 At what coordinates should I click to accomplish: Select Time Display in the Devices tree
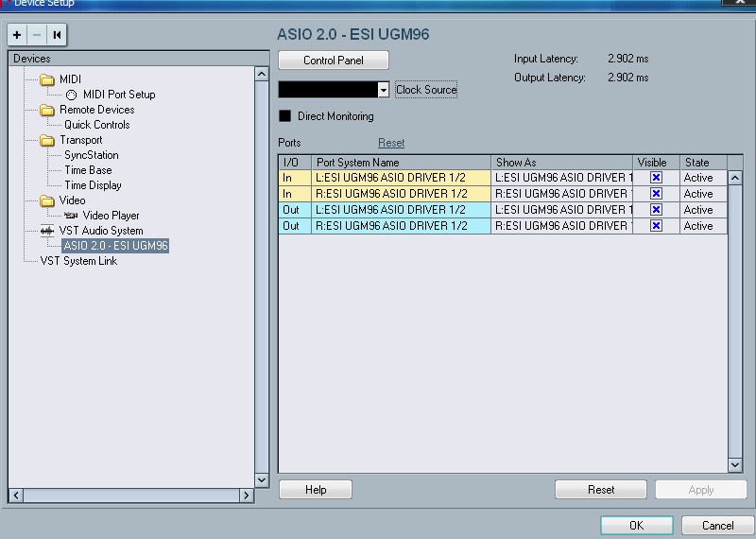coord(93,185)
